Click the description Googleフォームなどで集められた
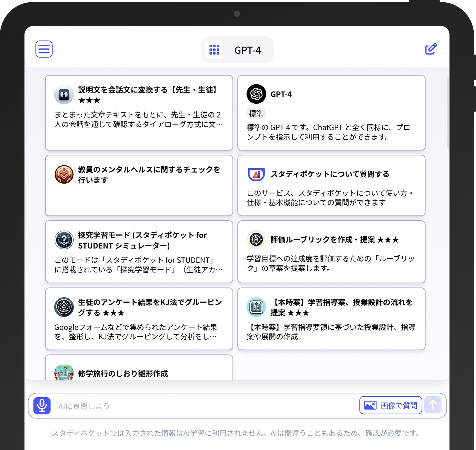 (x=136, y=332)
